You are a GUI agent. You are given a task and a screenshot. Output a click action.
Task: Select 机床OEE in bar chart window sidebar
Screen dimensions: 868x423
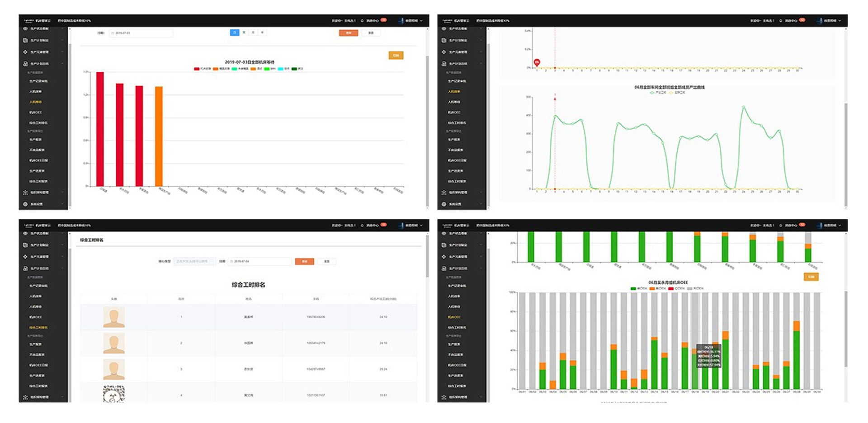(36, 113)
